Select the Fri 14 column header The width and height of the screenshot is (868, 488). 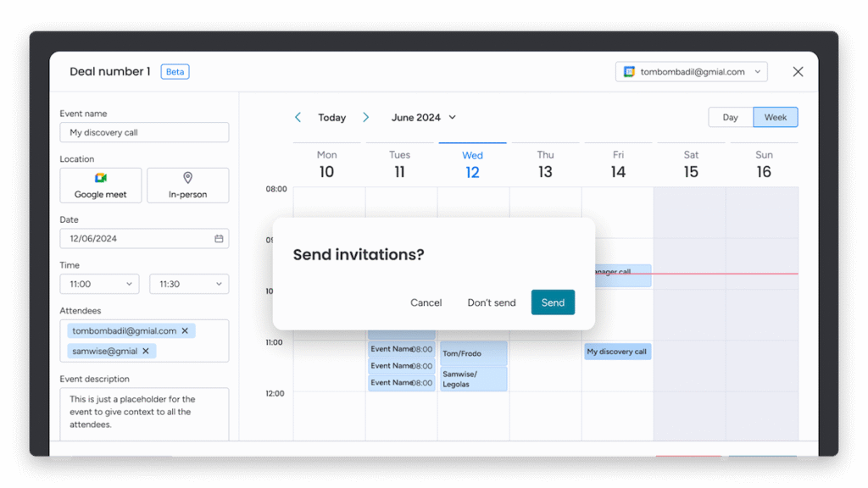coord(618,164)
